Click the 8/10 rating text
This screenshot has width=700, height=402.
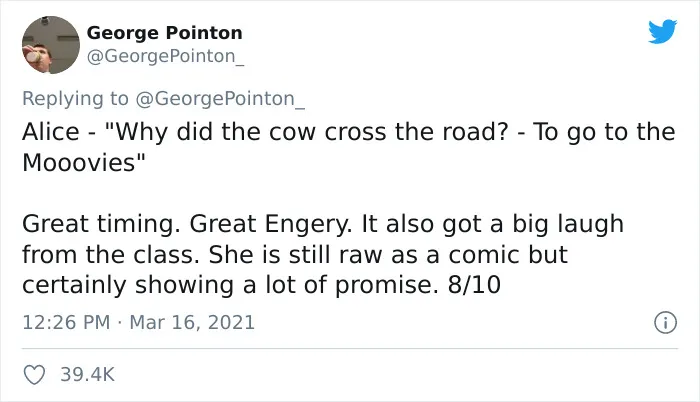pyautogui.click(x=474, y=285)
